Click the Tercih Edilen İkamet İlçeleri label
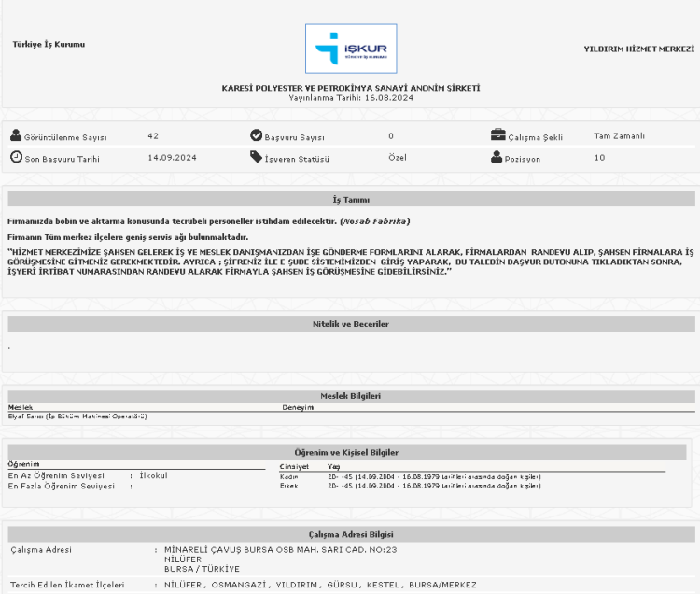This screenshot has width=700, height=594. point(67,585)
